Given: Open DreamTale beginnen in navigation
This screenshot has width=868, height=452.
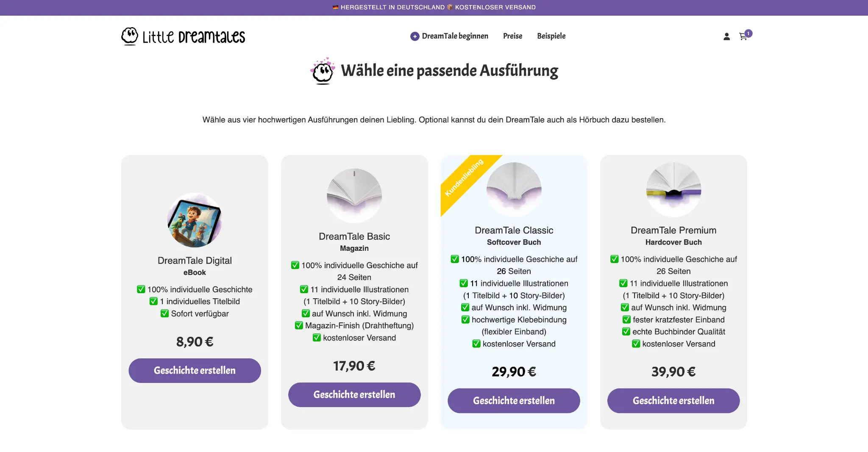Looking at the screenshot, I should pos(455,36).
